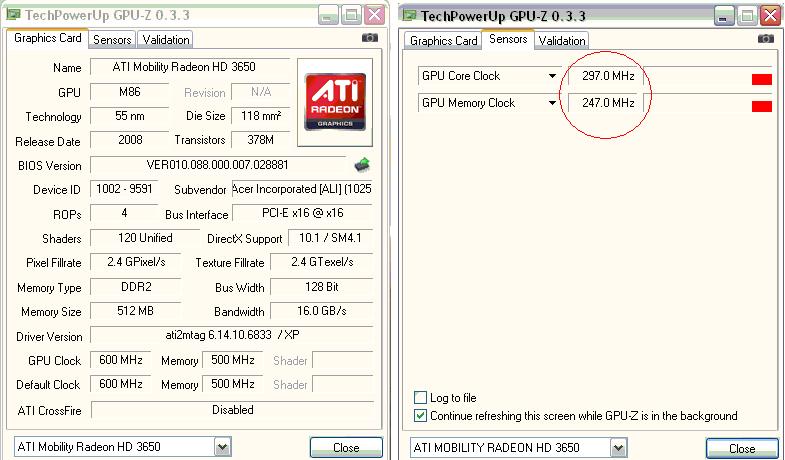785x460 pixels.
Task: Open Validation tab in right window
Action: pos(562,41)
